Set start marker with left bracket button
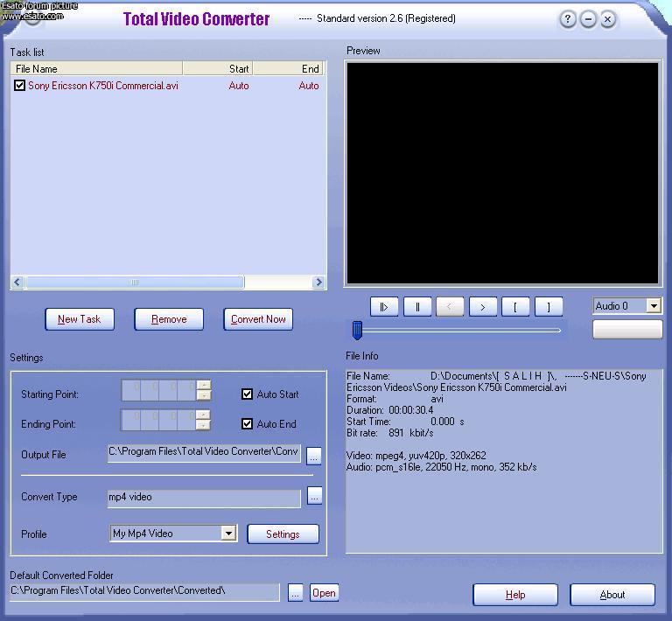 tap(515, 307)
